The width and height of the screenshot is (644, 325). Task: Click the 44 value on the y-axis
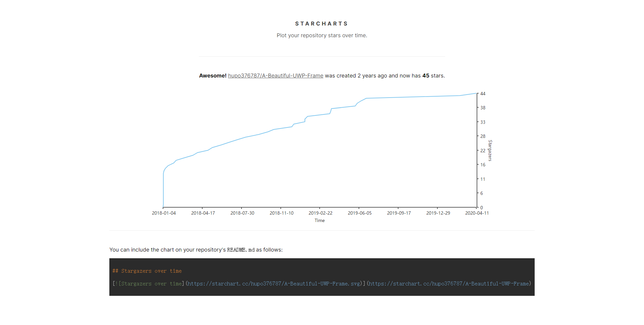483,94
